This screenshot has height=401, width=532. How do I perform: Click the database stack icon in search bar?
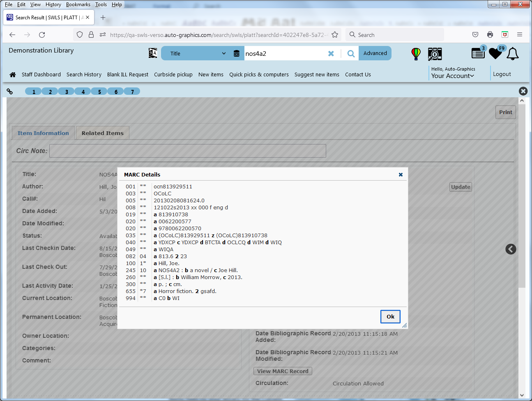[x=237, y=53]
